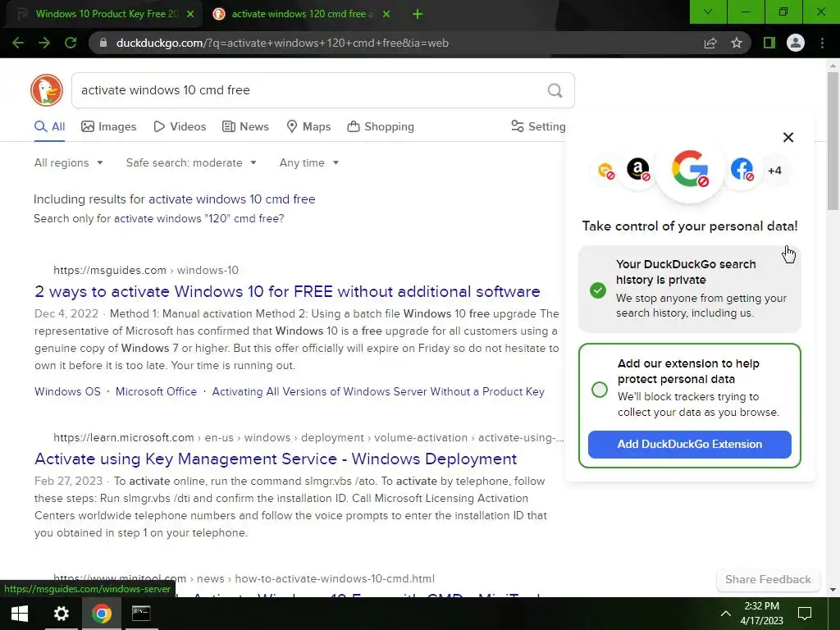Reload the page with the refresh icon

click(x=71, y=43)
